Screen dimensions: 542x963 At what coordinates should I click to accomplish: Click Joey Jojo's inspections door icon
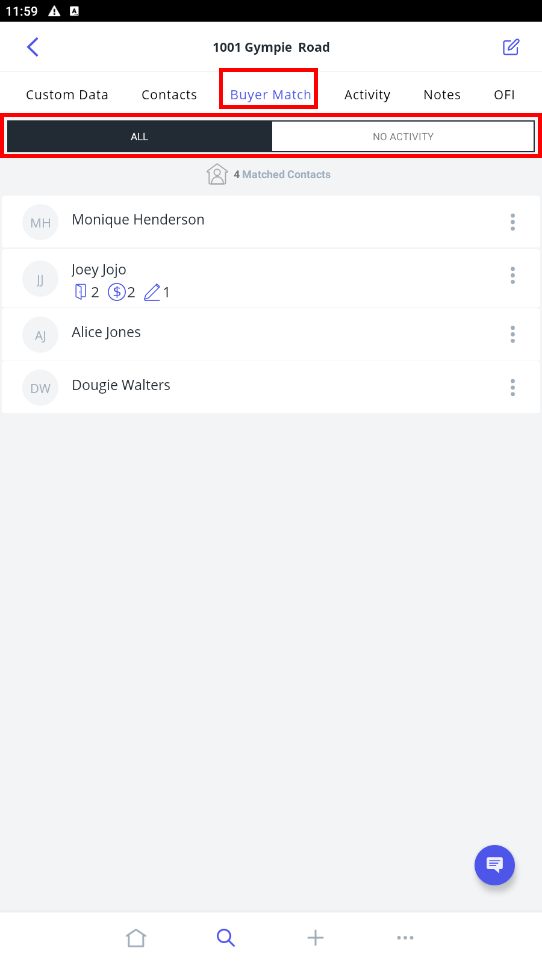point(80,292)
